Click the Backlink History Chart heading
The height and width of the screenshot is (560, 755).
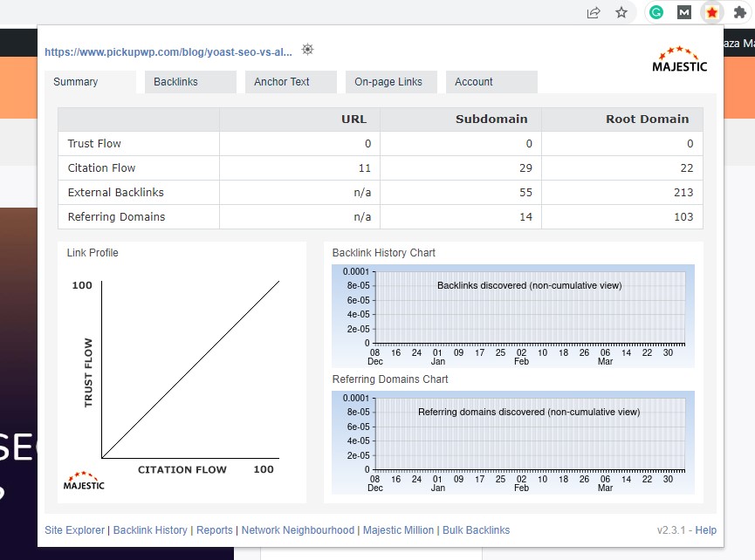384,253
